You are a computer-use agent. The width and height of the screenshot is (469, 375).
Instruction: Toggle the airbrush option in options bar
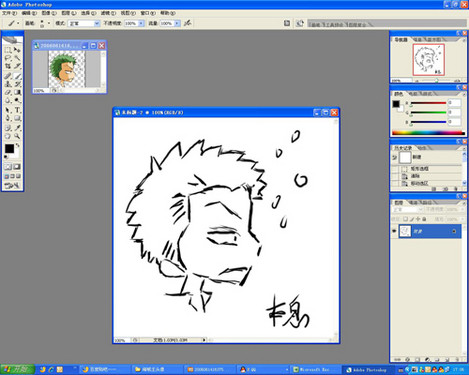tap(188, 23)
